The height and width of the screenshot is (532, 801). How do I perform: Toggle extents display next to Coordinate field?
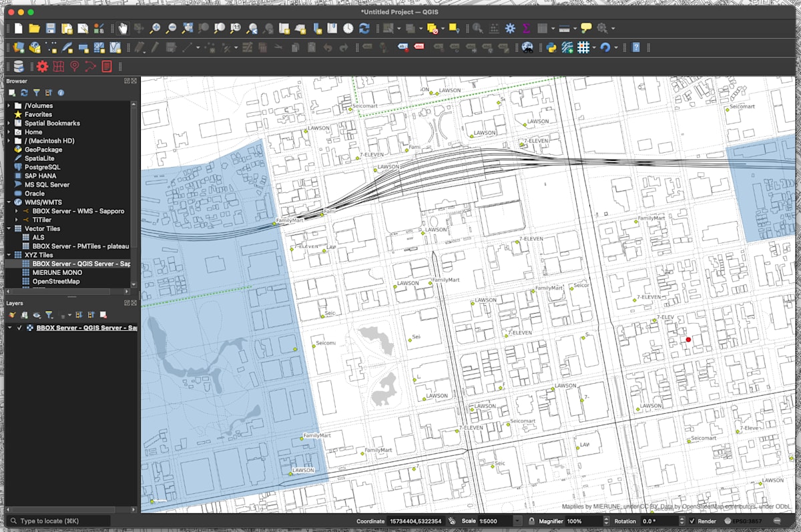[452, 521]
